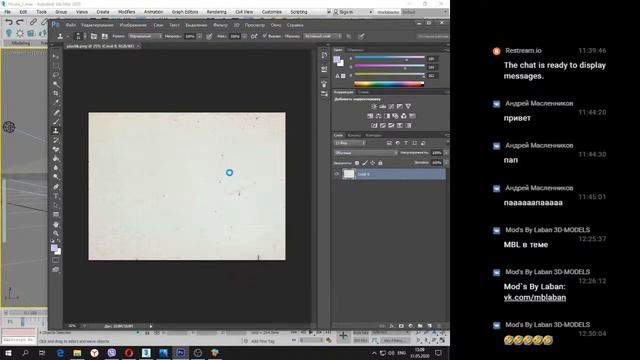Select the Zoom tool in Photoshop
Screen dimensions: 640x360
click(56, 233)
